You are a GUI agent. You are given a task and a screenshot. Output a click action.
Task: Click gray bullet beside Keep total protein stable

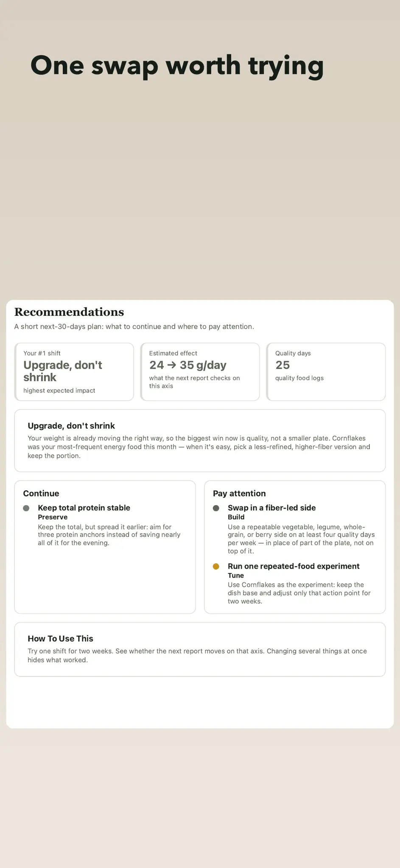click(x=26, y=508)
